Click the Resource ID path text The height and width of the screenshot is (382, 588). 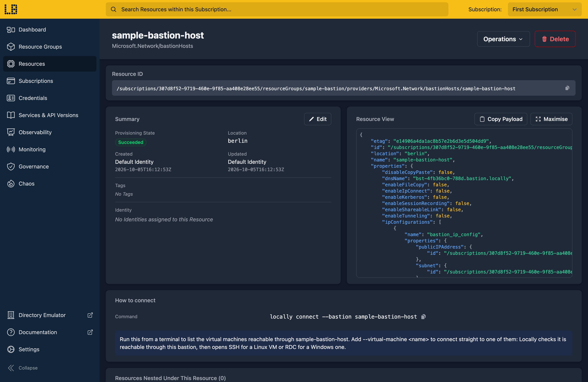point(316,88)
